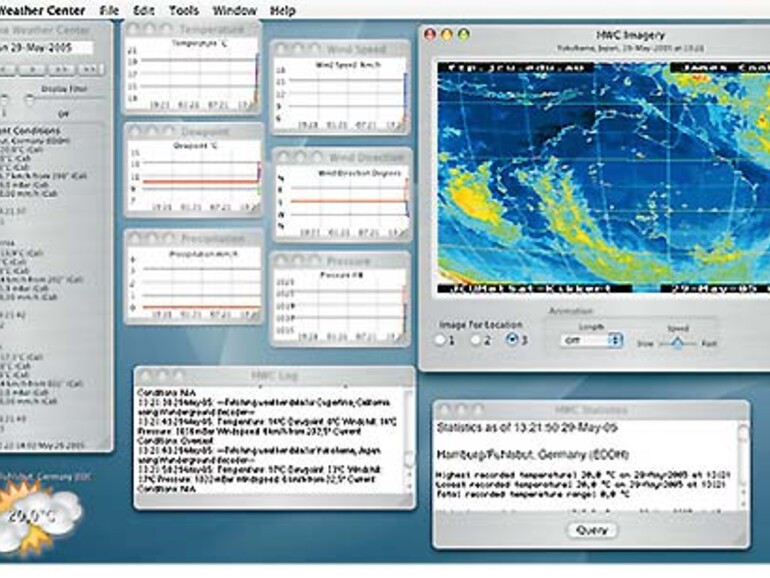Click the last date navigation button
This screenshot has width=770, height=578.
(x=91, y=69)
